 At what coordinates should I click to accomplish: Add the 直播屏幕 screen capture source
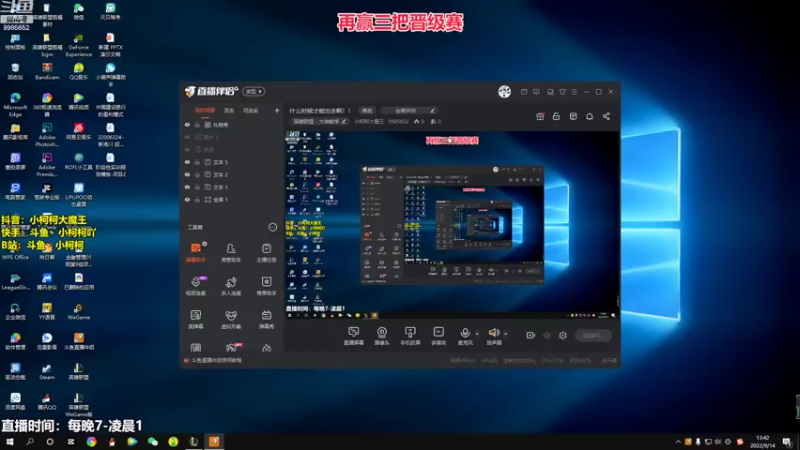click(x=354, y=336)
